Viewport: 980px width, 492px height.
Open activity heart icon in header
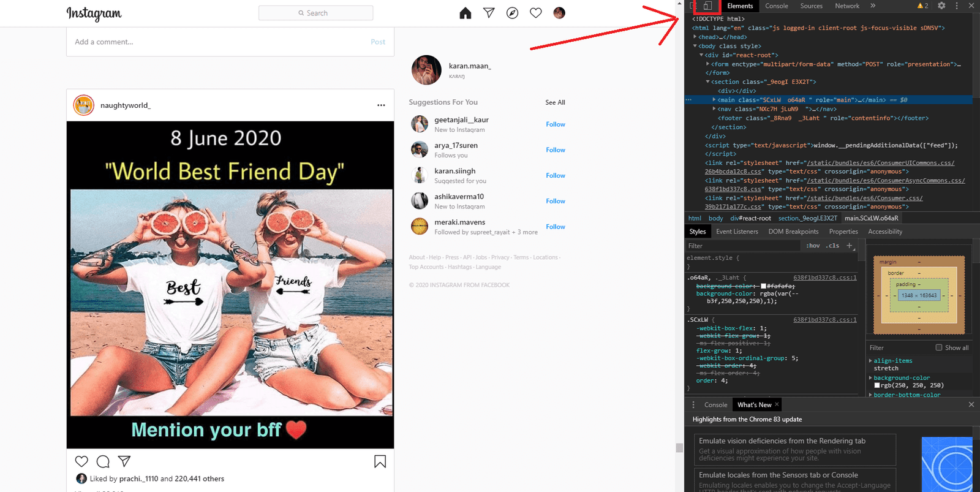536,13
